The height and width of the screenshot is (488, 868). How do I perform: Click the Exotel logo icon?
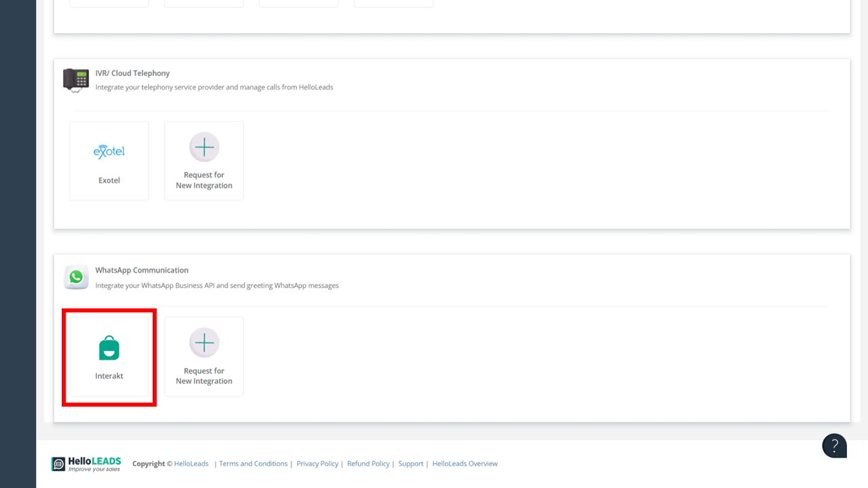click(x=109, y=152)
